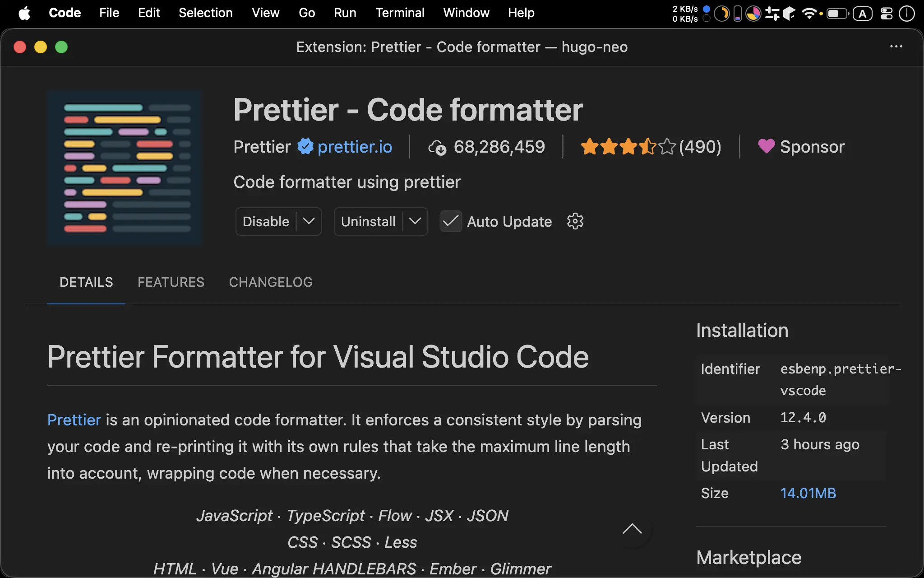Click the '3 hours ago' last updated value
This screenshot has height=578, width=924.
pos(820,445)
